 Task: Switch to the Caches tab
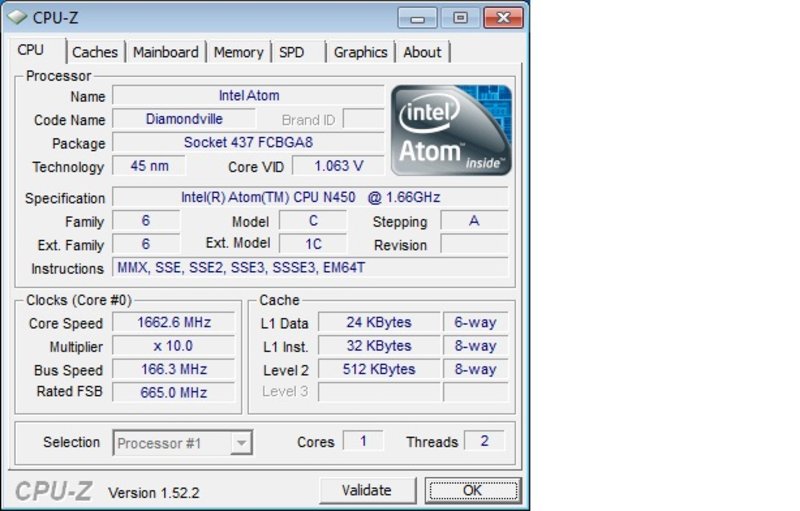click(95, 52)
